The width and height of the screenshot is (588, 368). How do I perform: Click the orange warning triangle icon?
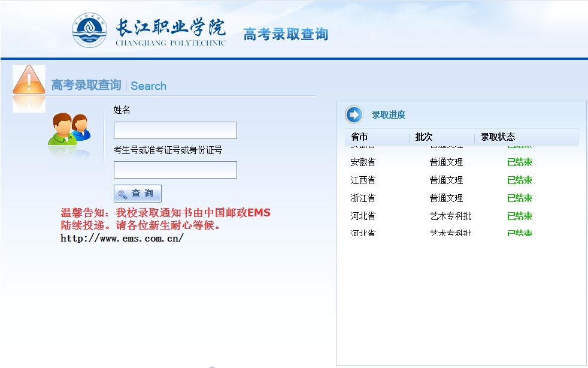29,82
